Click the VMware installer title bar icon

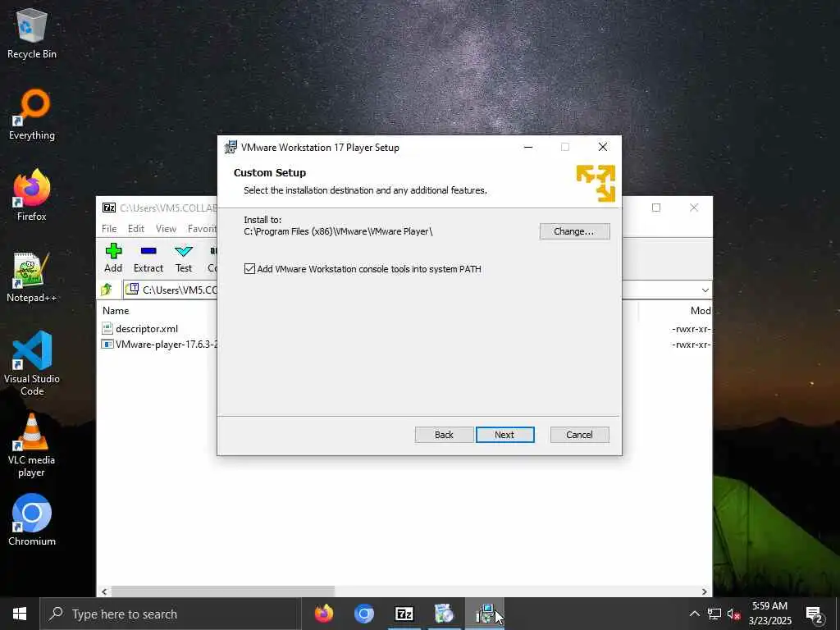(x=231, y=147)
